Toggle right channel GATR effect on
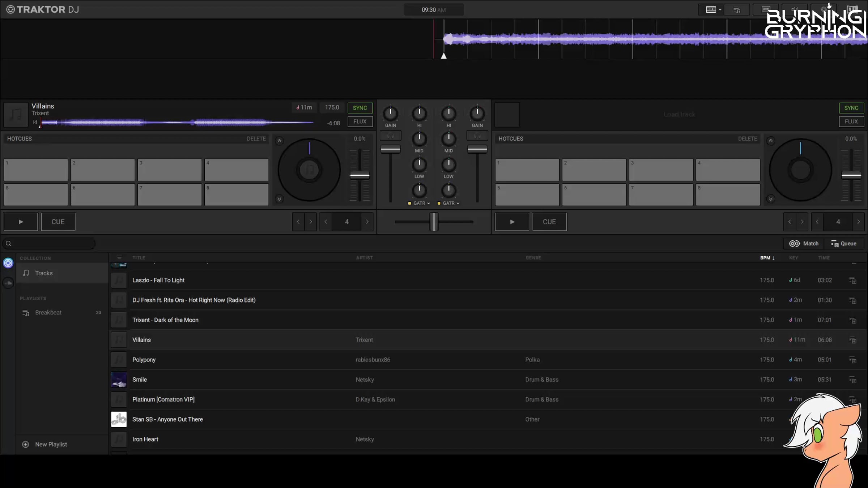The width and height of the screenshot is (868, 488). 439,203
